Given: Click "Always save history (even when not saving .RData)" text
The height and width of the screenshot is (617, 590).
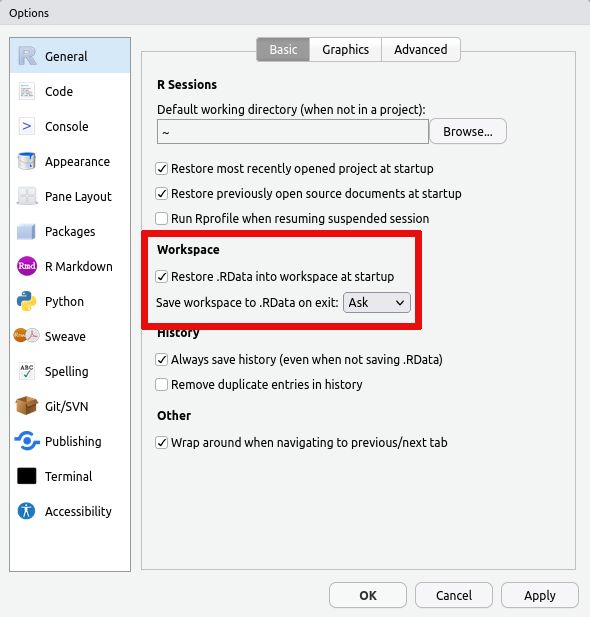Looking at the screenshot, I should pyautogui.click(x=307, y=360).
